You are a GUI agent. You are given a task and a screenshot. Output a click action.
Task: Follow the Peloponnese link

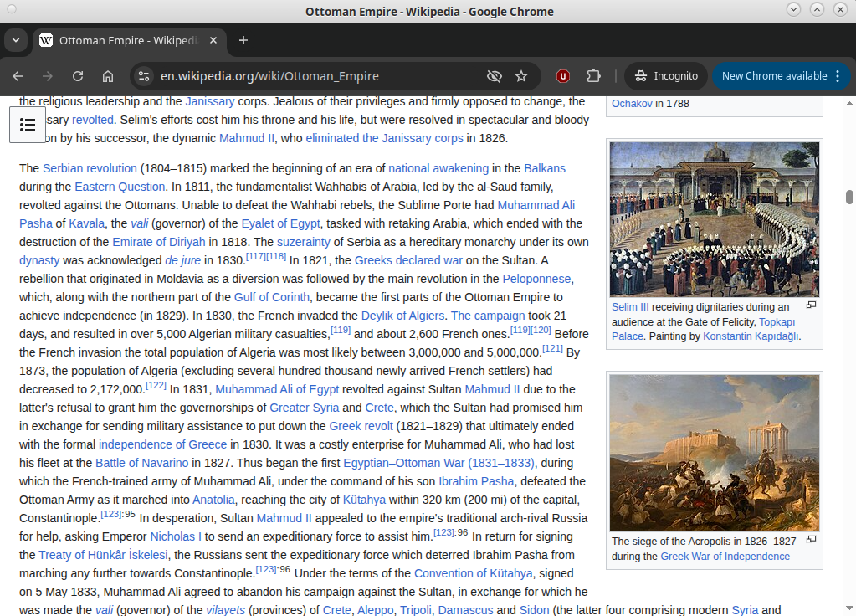click(x=536, y=279)
